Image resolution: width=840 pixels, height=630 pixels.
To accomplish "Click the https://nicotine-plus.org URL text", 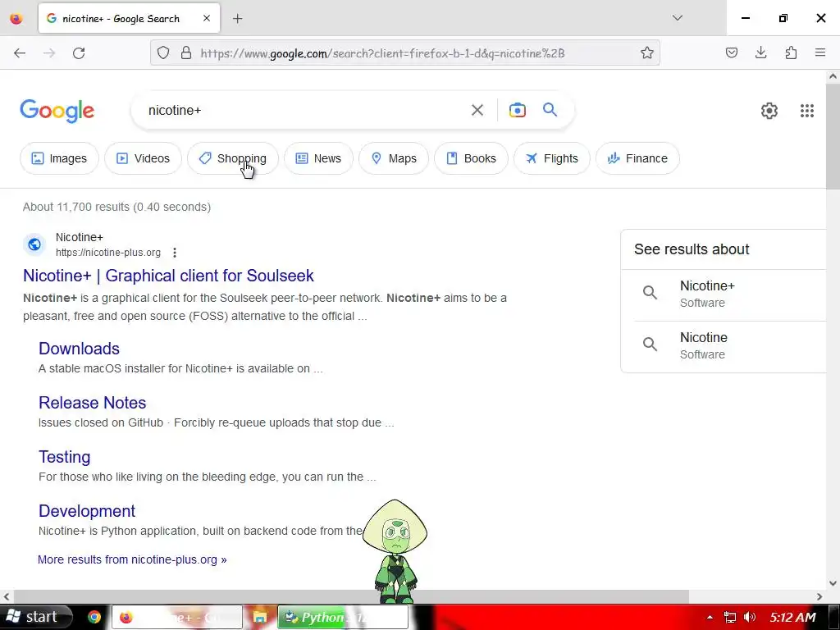I will click(108, 253).
